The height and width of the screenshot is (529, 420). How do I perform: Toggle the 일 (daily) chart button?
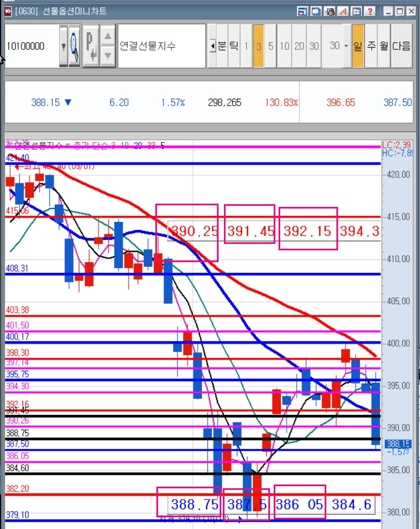(x=358, y=46)
